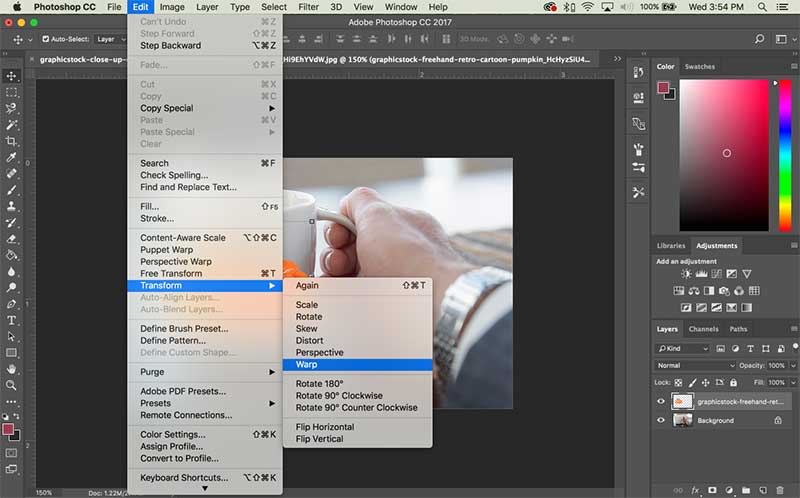
Task: Select the Paint Bucket tool
Action: tap(11, 255)
